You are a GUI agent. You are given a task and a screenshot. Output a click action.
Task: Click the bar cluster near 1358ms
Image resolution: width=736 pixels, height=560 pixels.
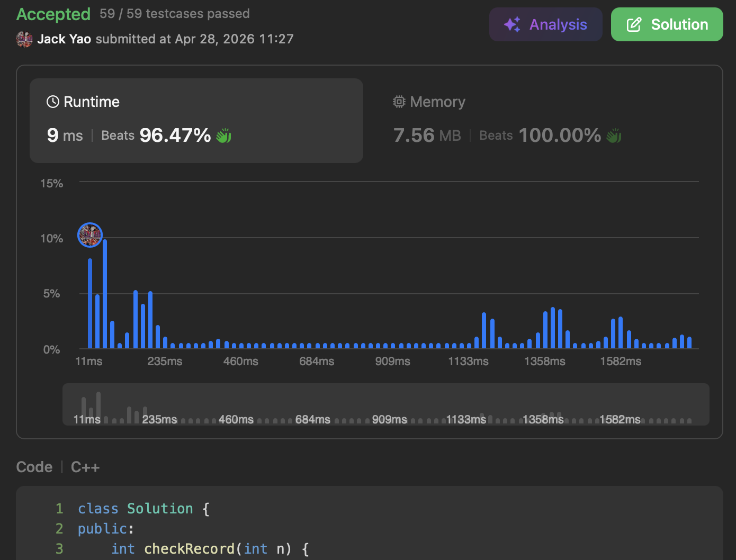pos(553,328)
